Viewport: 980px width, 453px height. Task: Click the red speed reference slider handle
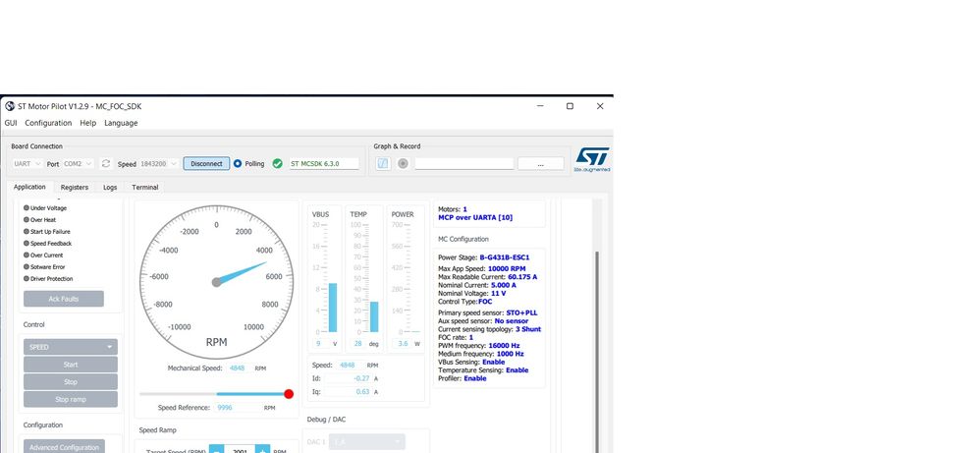point(289,394)
